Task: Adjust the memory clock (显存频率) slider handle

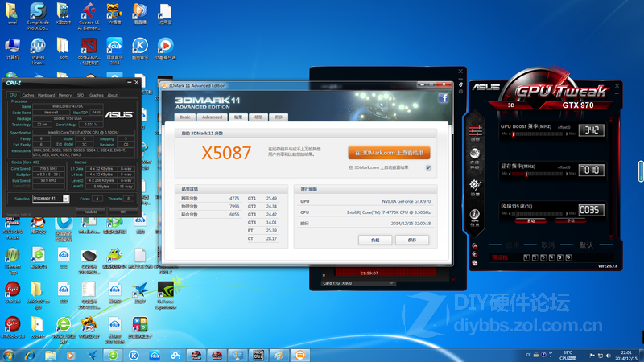Action: click(x=526, y=174)
